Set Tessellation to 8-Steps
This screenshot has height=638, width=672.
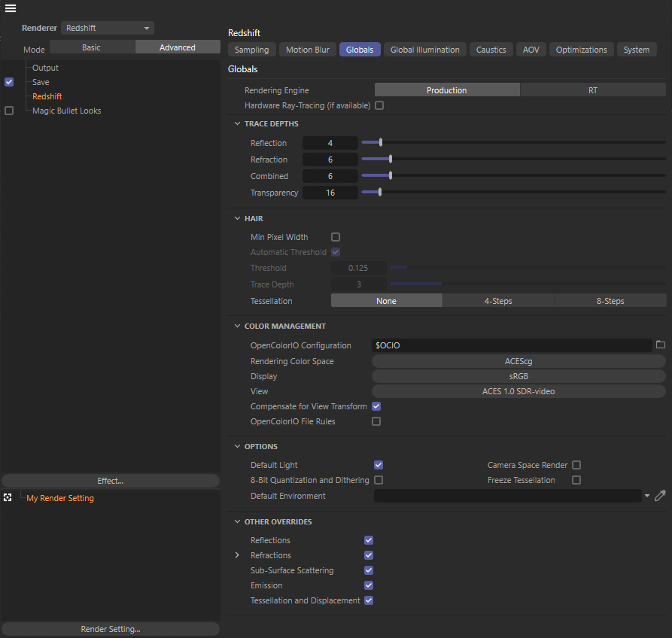tap(610, 301)
